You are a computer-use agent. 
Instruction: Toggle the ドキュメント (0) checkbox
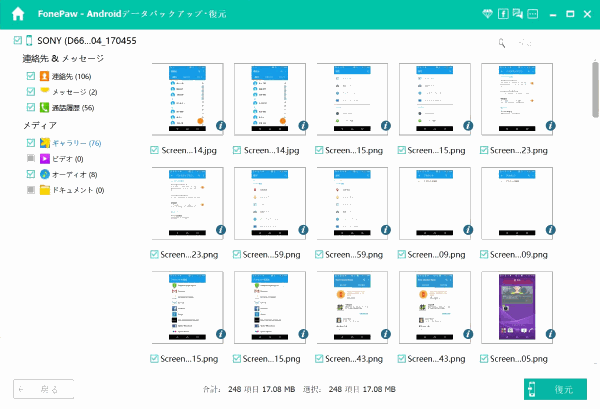click(31, 190)
